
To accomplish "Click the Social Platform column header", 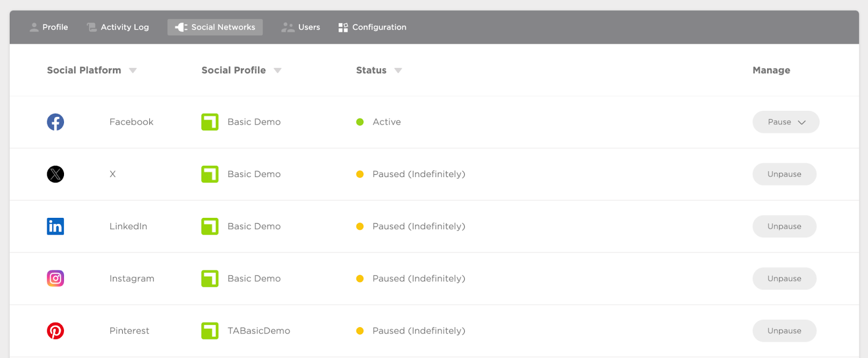I will pos(84,71).
